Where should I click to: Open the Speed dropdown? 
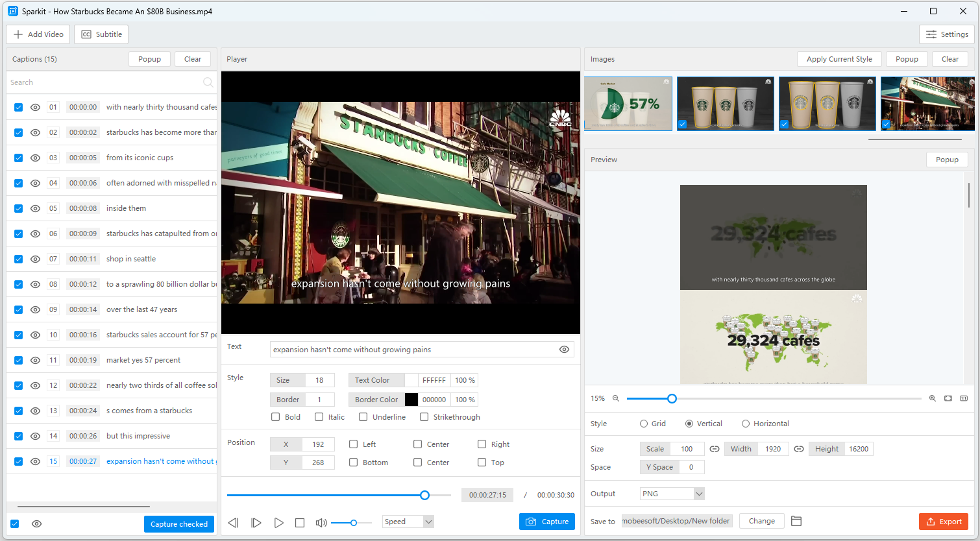408,522
